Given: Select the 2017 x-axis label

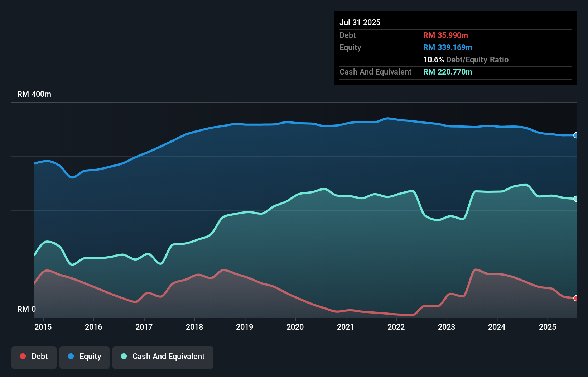Looking at the screenshot, I should pyautogui.click(x=144, y=327).
